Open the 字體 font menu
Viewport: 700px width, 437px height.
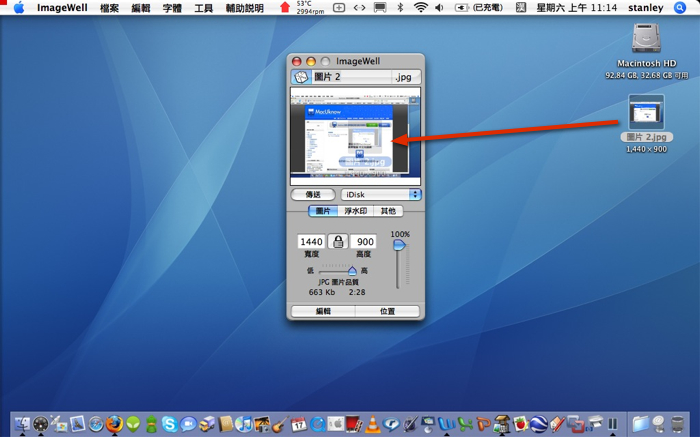[x=172, y=8]
